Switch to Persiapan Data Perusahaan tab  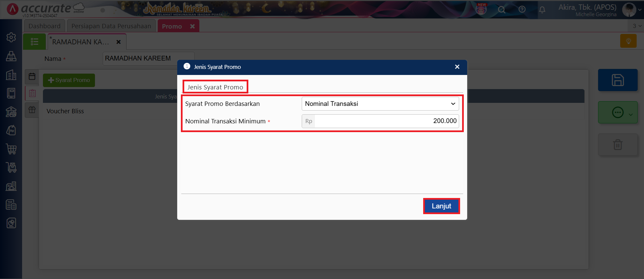pyautogui.click(x=111, y=26)
